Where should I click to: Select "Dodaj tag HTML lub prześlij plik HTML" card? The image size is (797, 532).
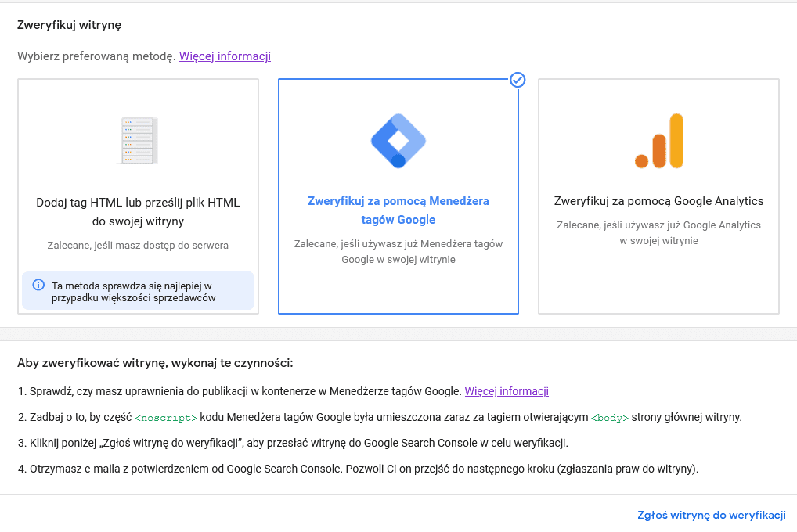point(138,196)
